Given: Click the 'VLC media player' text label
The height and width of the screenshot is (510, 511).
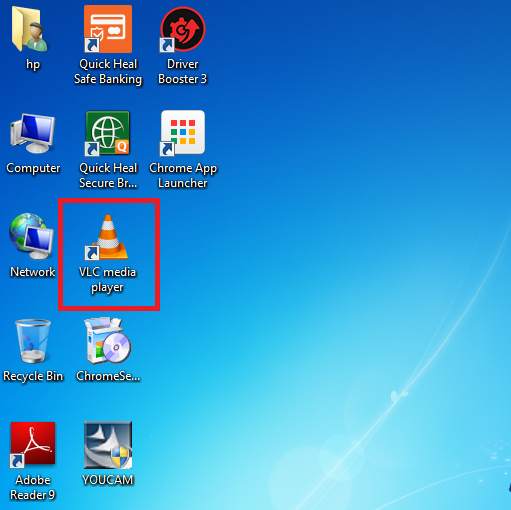Looking at the screenshot, I should pos(107,280).
